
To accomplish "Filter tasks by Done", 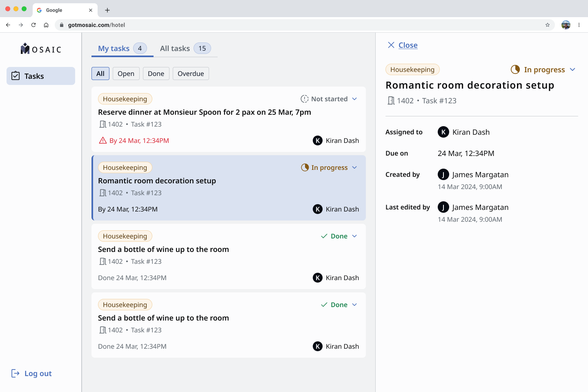I will 156,73.
